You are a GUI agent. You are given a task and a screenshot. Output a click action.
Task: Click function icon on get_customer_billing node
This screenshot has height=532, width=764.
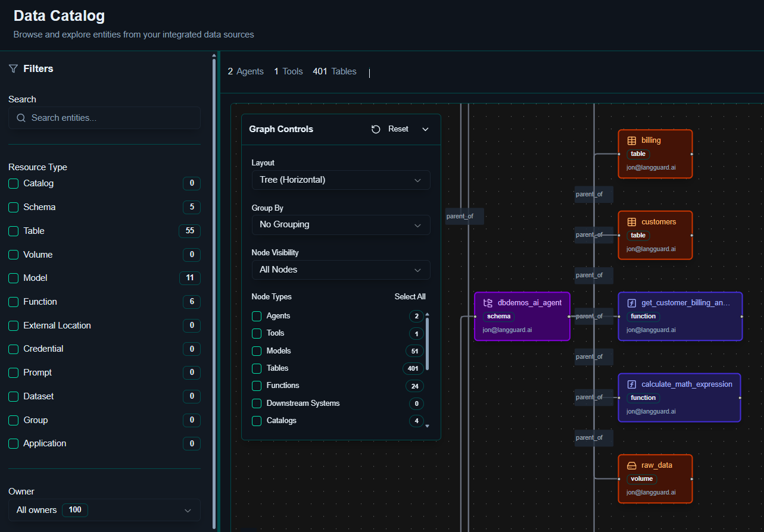632,303
